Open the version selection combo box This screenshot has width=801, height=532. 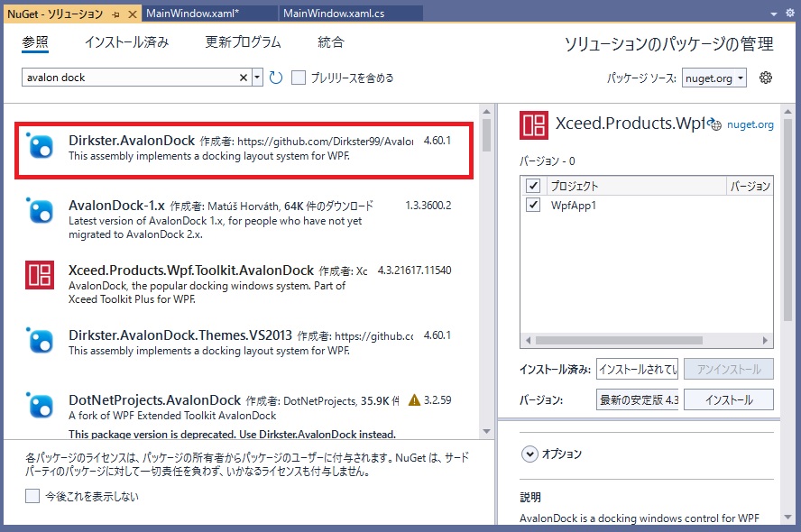point(637,399)
